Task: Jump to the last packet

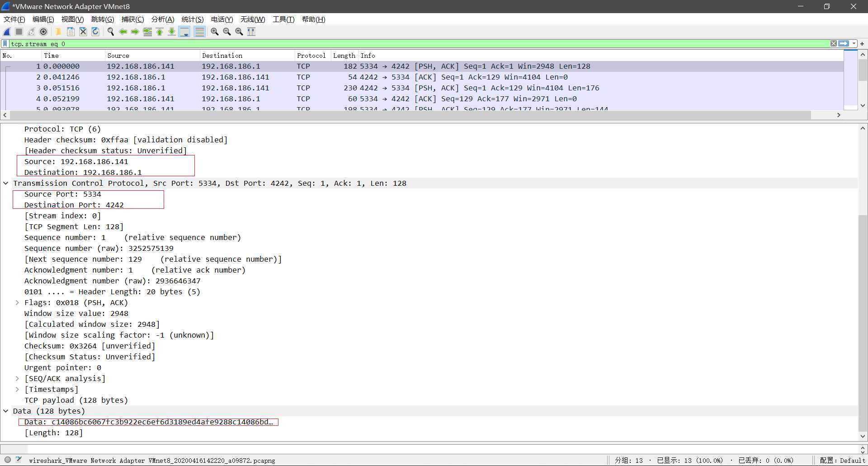Action: [x=172, y=32]
